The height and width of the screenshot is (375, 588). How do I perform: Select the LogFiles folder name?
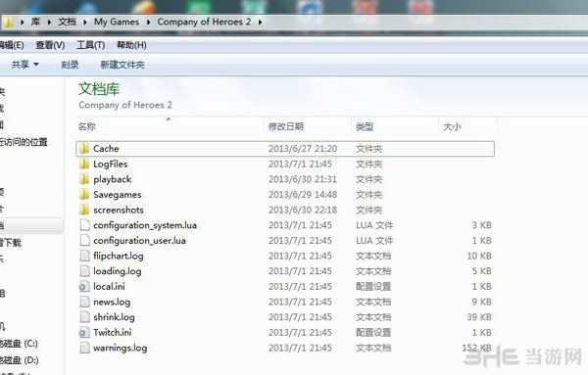point(110,164)
